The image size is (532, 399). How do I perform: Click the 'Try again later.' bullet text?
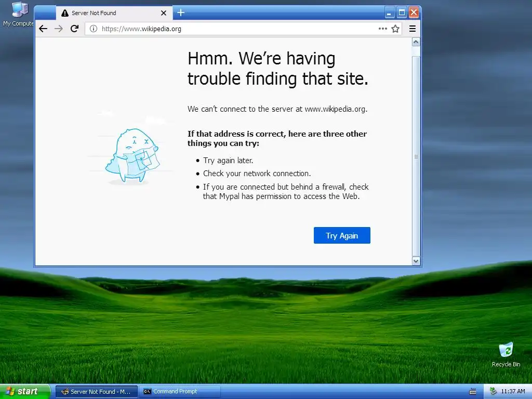coord(228,161)
